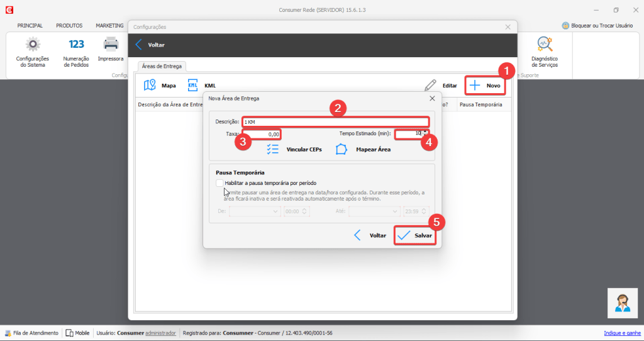Click the Numeração de Pedidos icon

(x=76, y=44)
